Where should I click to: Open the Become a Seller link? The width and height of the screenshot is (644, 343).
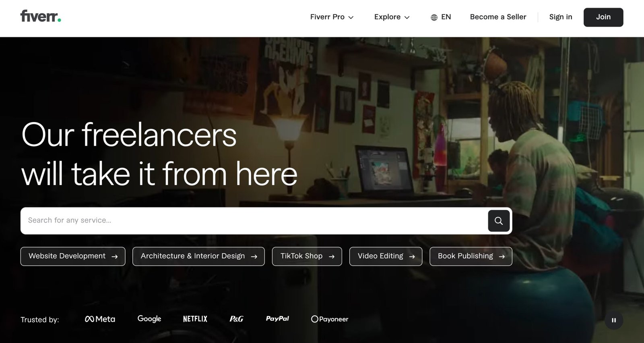click(x=498, y=17)
